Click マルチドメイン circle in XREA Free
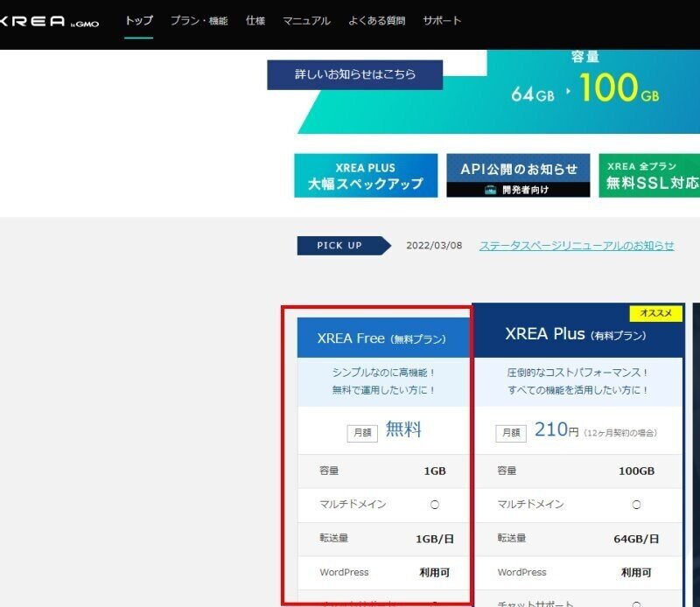This screenshot has width=700, height=607. coord(434,505)
